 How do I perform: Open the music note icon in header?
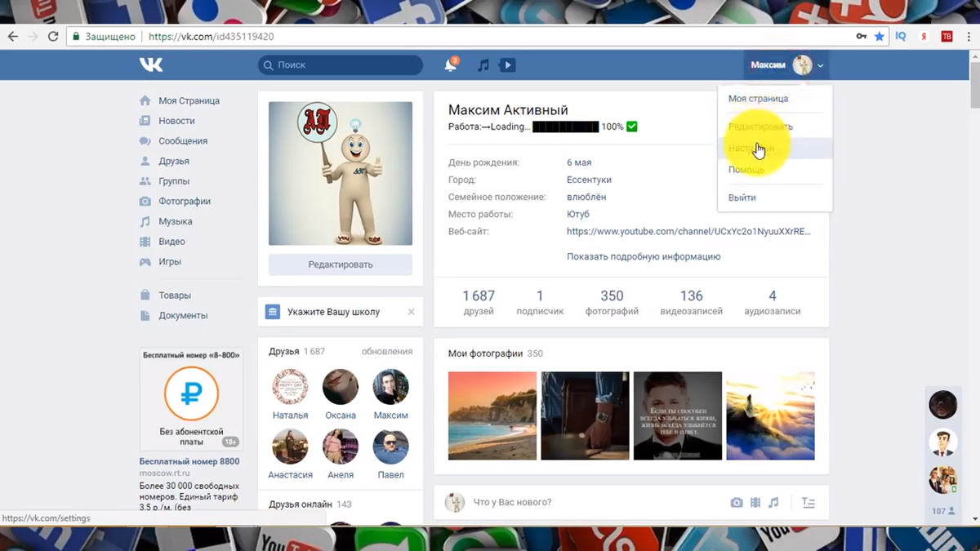(x=483, y=65)
